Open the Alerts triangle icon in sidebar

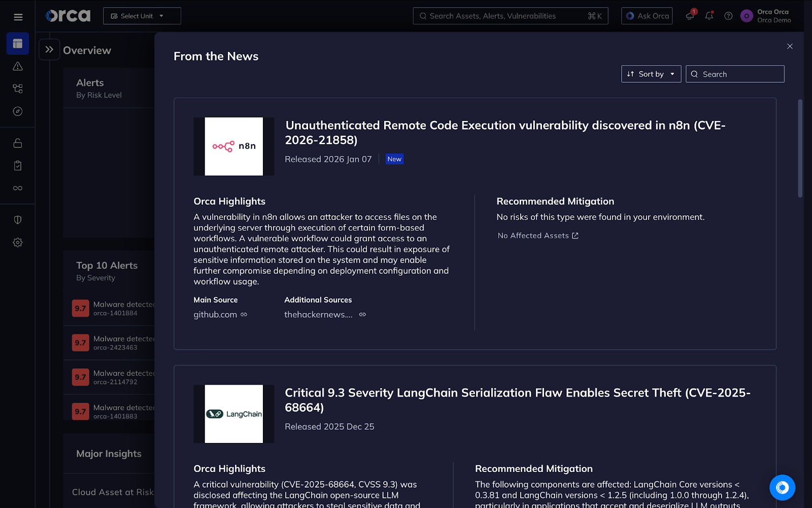click(18, 66)
